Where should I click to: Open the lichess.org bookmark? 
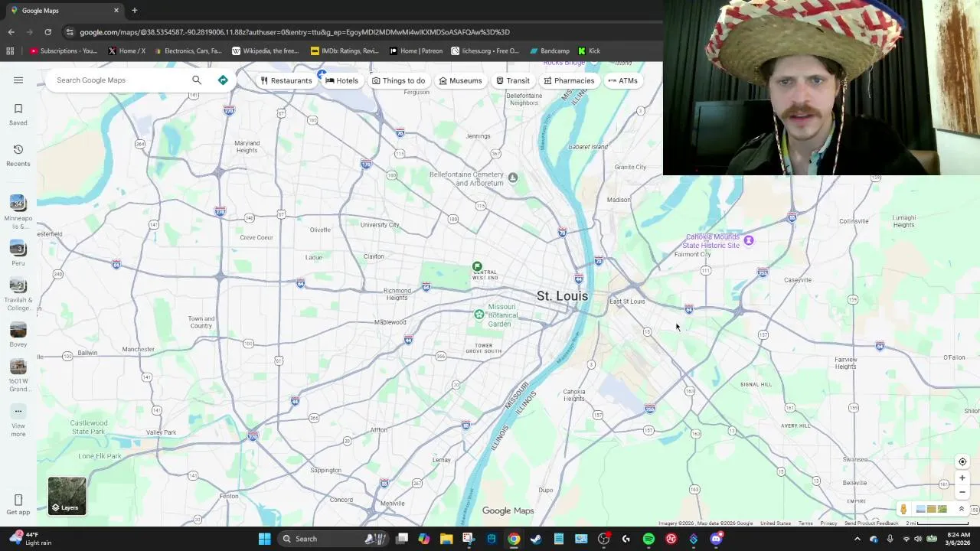485,51
